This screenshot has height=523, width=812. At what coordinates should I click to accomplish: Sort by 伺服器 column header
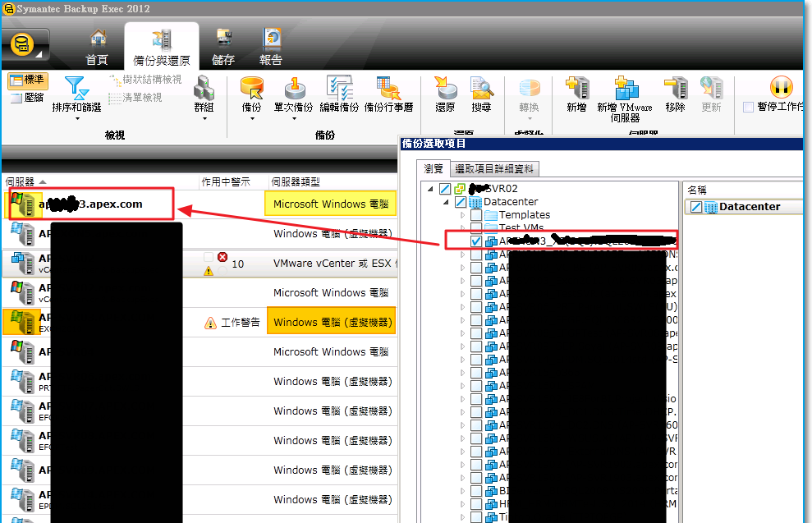click(101, 181)
